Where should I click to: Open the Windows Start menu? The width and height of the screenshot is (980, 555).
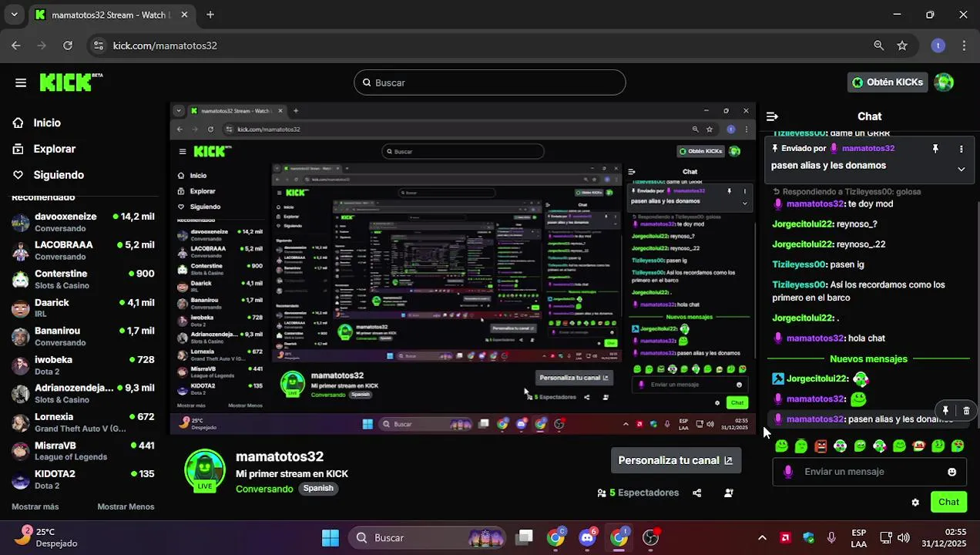pyautogui.click(x=331, y=538)
